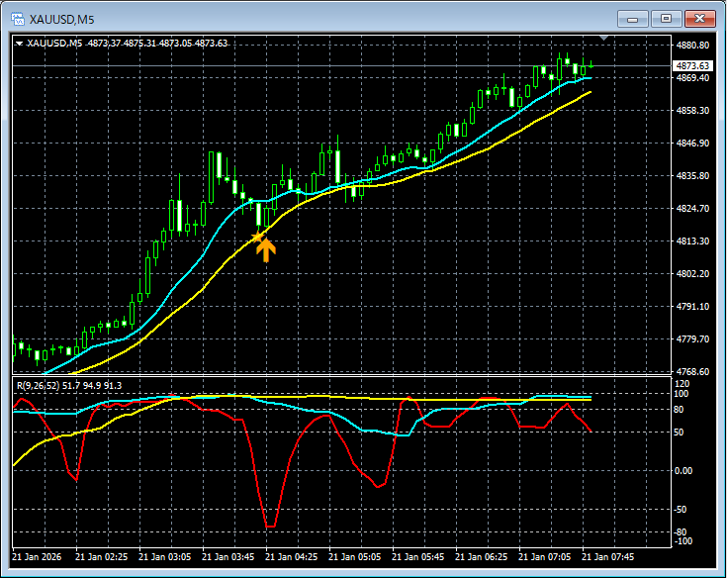728x578 pixels.
Task: Click the 4824.70 price scale value
Action: click(x=692, y=208)
